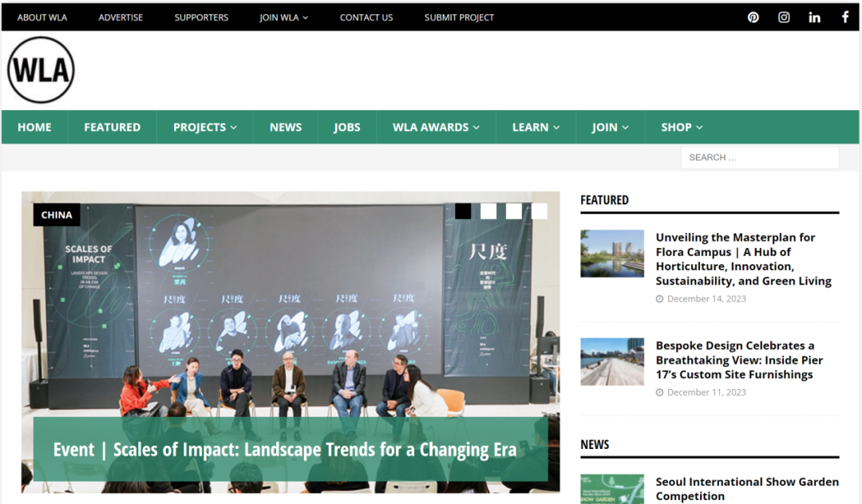Image resolution: width=862 pixels, height=504 pixels.
Task: Open the Scales of Impact event headline
Action: 285,450
